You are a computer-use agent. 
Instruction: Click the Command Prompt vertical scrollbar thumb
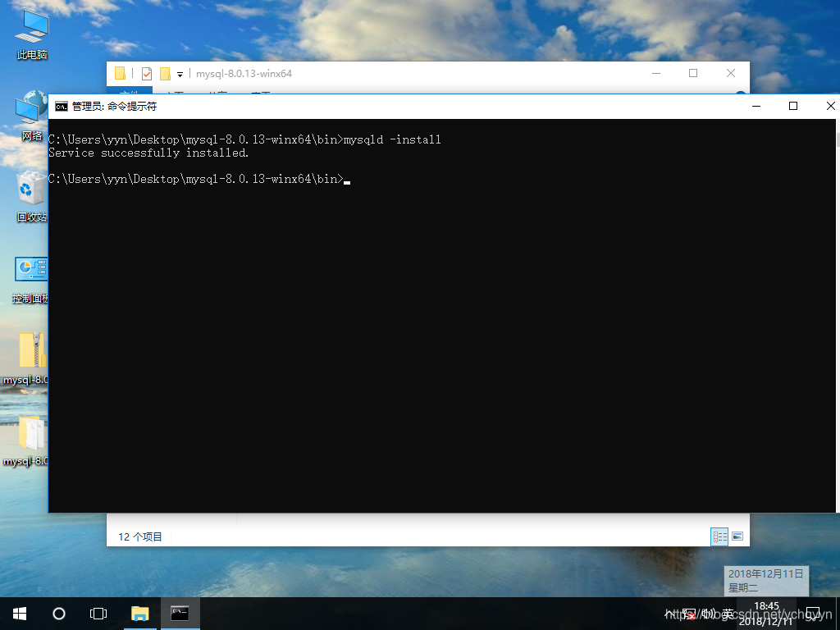pos(838,139)
